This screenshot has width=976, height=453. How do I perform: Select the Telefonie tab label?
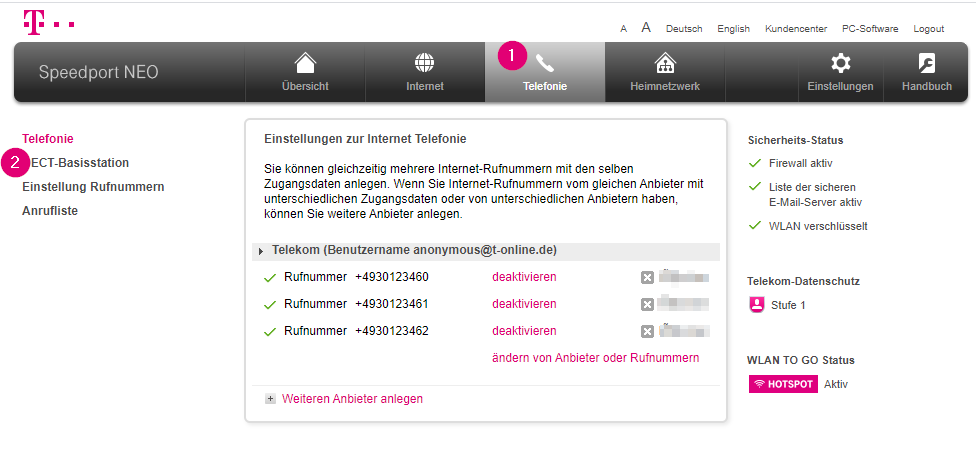point(545,86)
